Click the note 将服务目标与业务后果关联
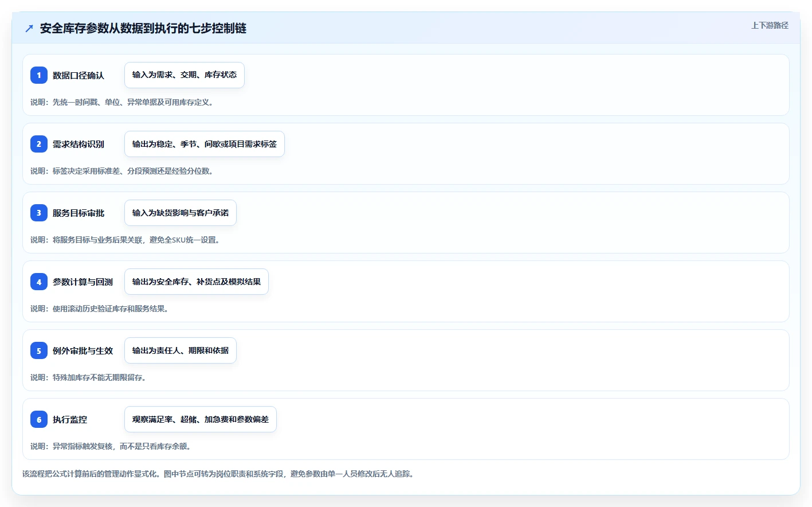Viewport: 812px width, 507px height. [x=127, y=240]
